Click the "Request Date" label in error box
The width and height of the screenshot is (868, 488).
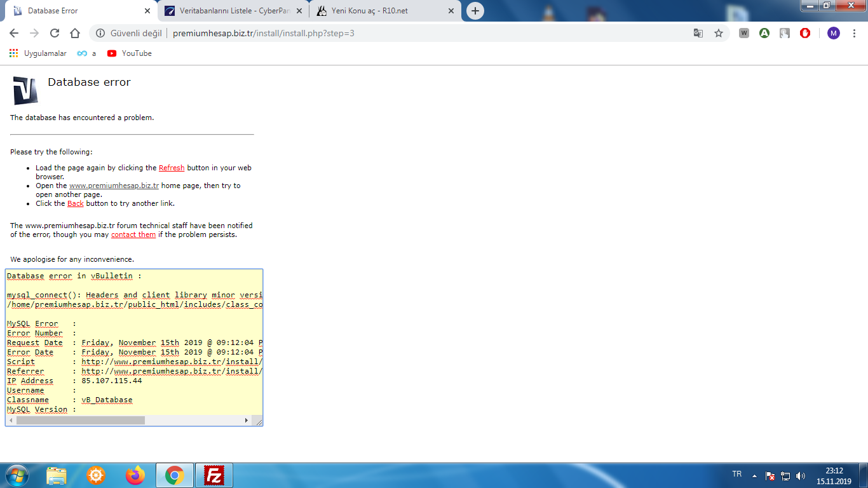pos(35,342)
